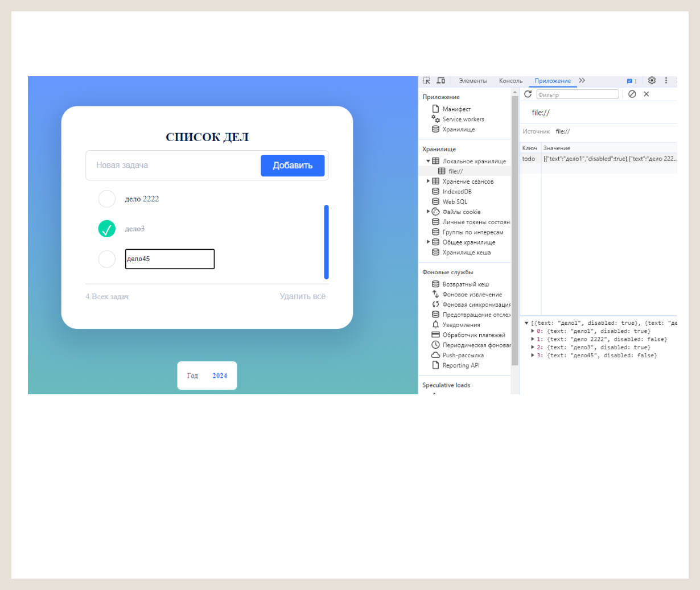Collapse the root array preview arrow
The height and width of the screenshot is (590, 700).
coord(526,323)
